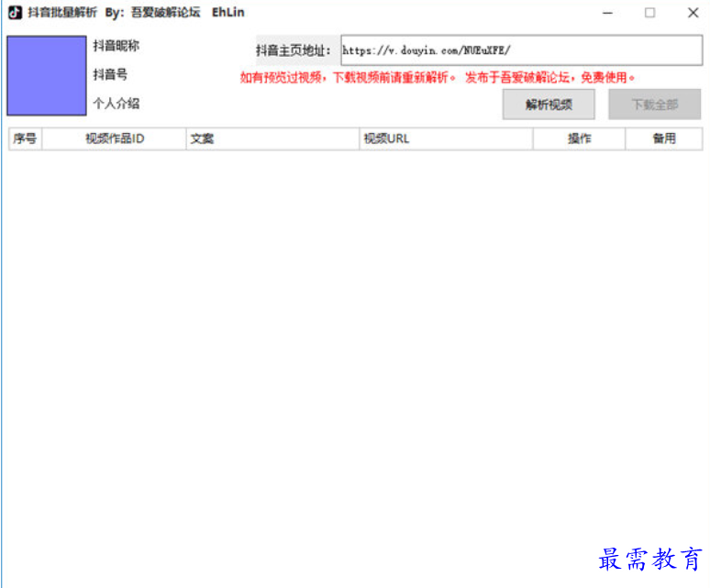Viewport: 710px width, 588px height.
Task: Click the 文案 column header
Action: [x=272, y=139]
